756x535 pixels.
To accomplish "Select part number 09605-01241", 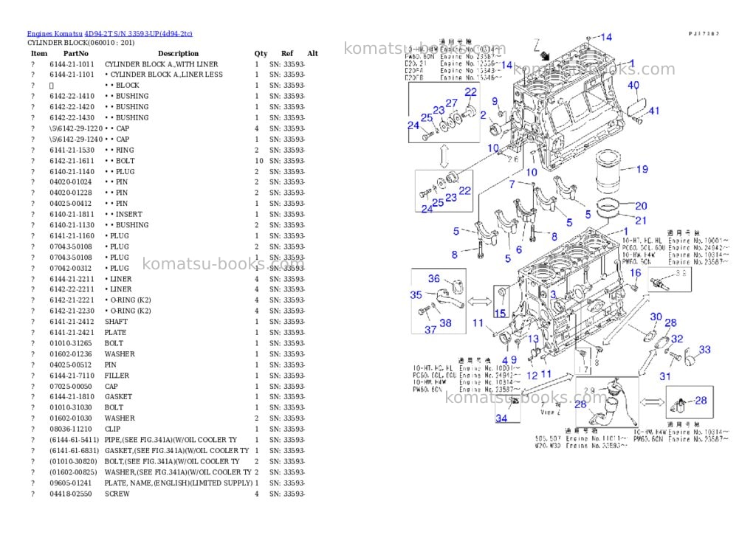I will tap(70, 483).
